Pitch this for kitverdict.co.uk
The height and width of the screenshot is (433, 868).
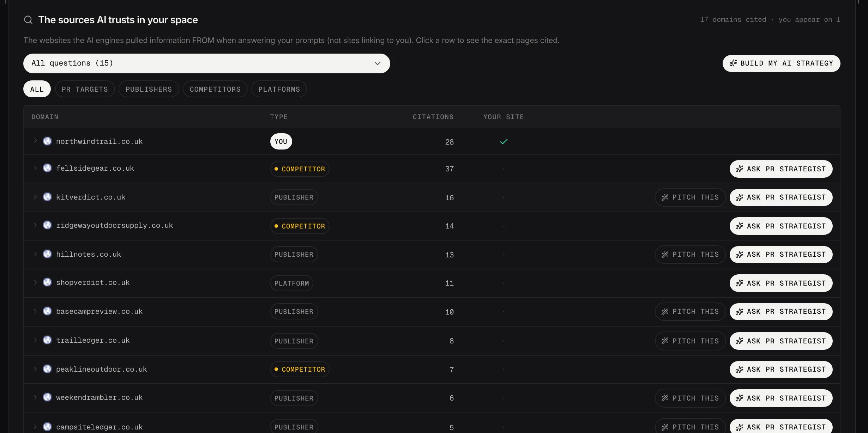[690, 197]
